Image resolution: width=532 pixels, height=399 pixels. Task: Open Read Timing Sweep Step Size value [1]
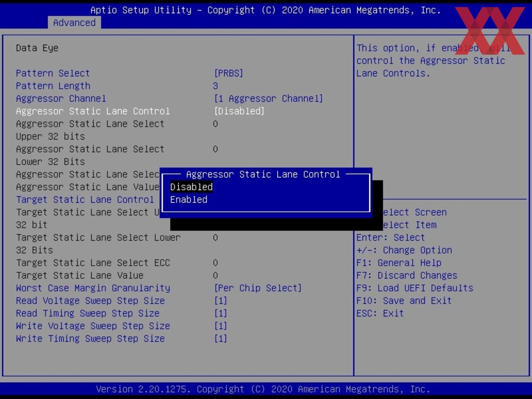tap(220, 313)
